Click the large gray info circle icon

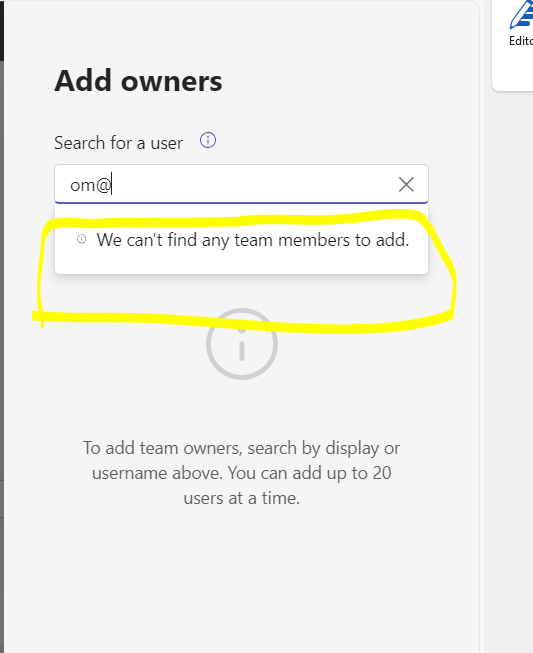pos(242,344)
